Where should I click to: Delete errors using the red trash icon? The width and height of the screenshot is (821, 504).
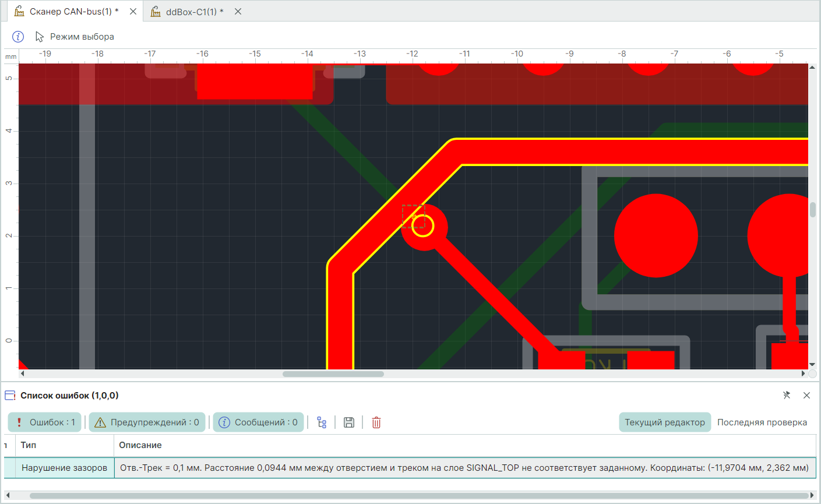[376, 422]
